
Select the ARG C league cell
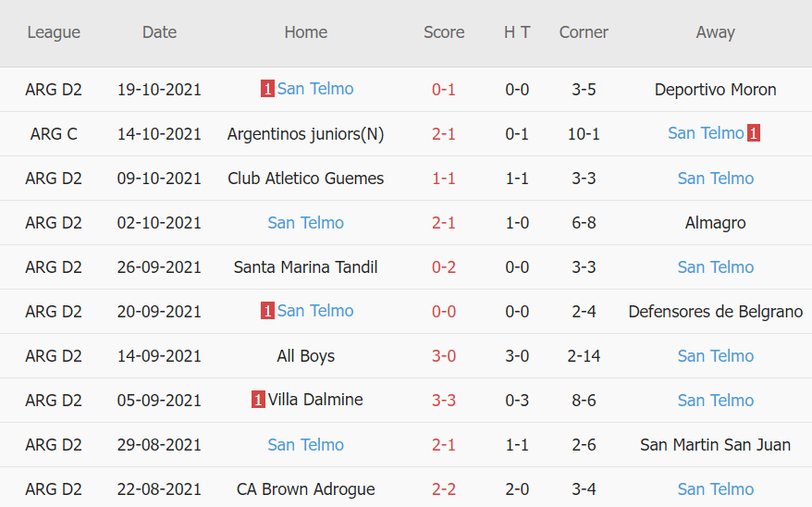54,134
